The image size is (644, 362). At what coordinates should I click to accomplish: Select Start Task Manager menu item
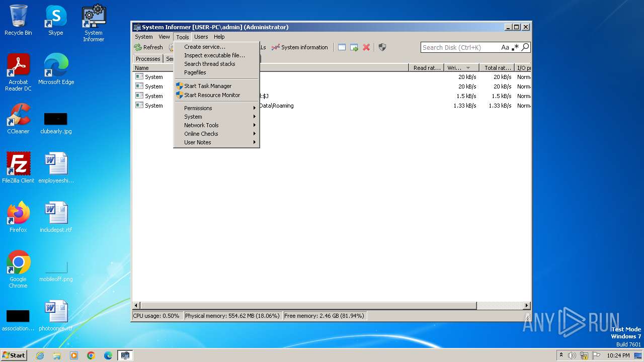[216, 86]
